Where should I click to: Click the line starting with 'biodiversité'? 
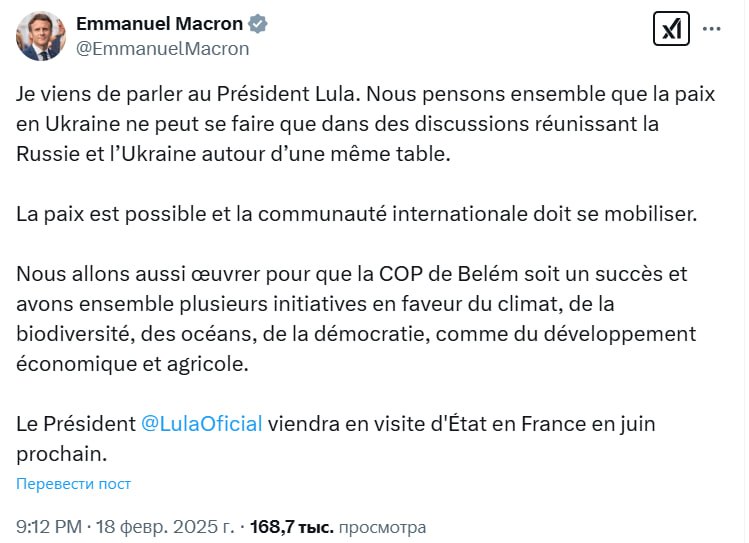(356, 334)
